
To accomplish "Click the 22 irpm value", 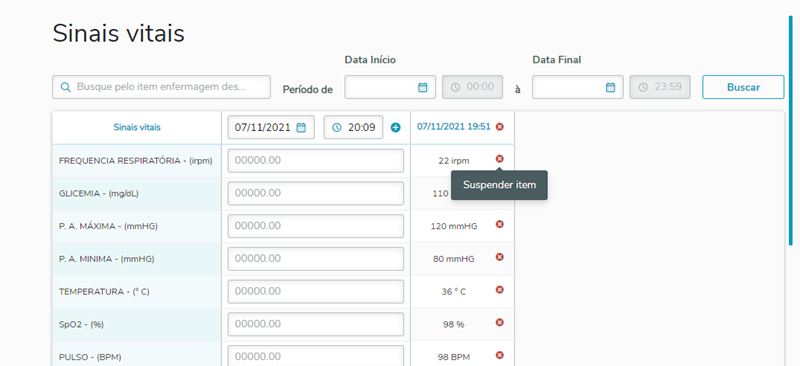I will pos(454,161).
